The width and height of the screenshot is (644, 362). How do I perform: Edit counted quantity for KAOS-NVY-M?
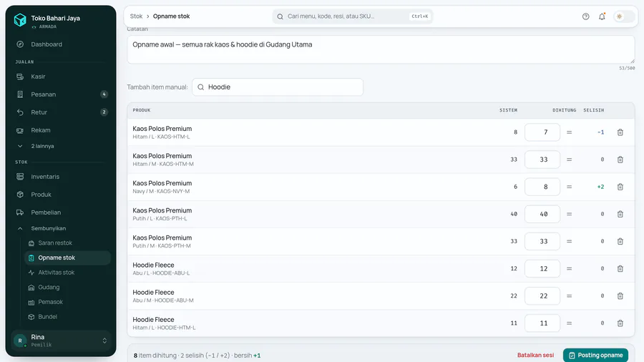click(x=542, y=187)
